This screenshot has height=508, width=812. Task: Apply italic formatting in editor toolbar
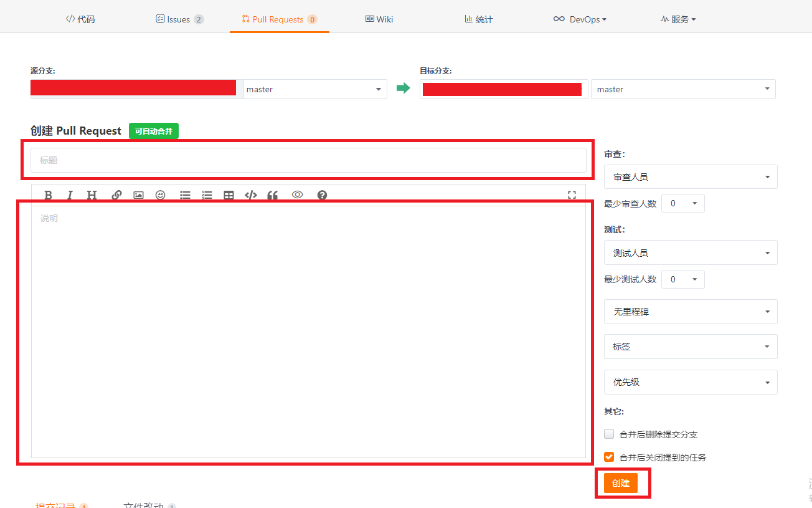(70, 195)
